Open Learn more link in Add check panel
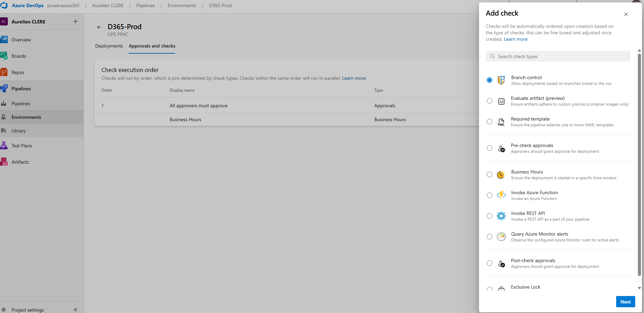The width and height of the screenshot is (644, 313). (516, 39)
